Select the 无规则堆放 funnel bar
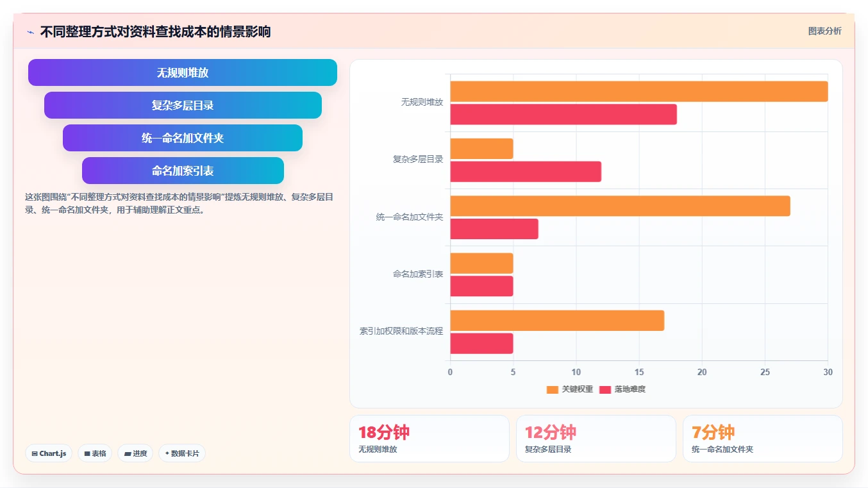 (183, 72)
